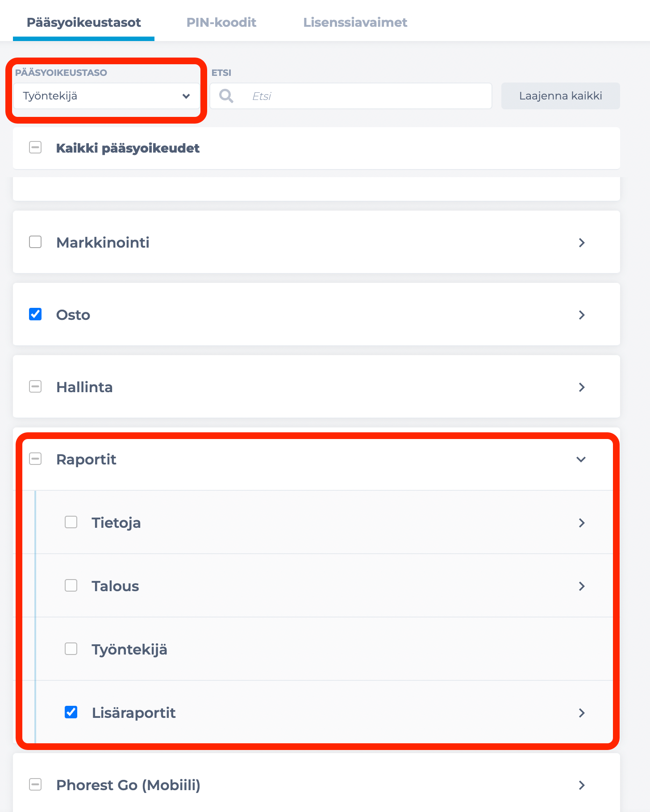Expand Phorest Go (Mobiili) chevron
The width and height of the screenshot is (650, 812).
[x=582, y=785]
